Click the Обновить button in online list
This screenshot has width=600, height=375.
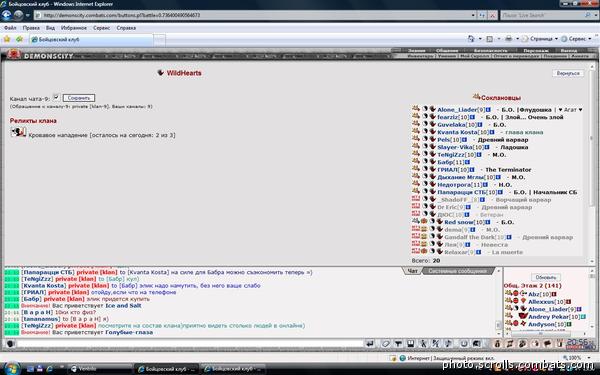pyautogui.click(x=546, y=277)
